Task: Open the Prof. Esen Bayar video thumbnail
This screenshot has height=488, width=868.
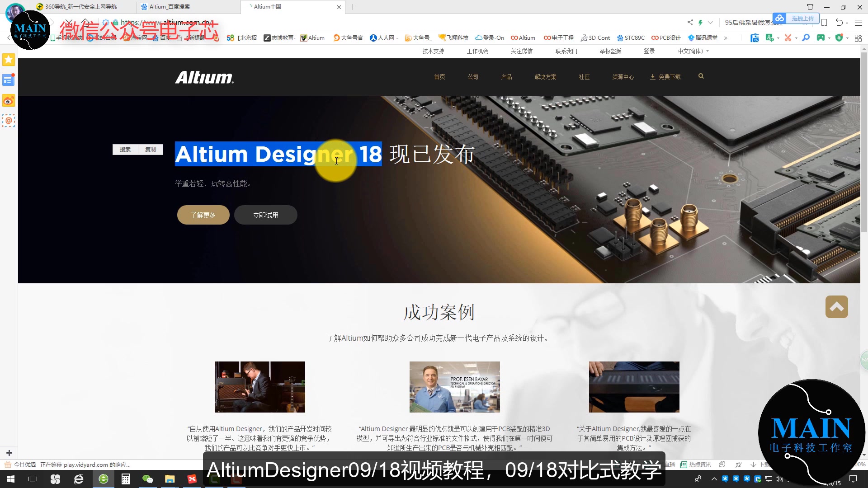Action: coord(454,387)
